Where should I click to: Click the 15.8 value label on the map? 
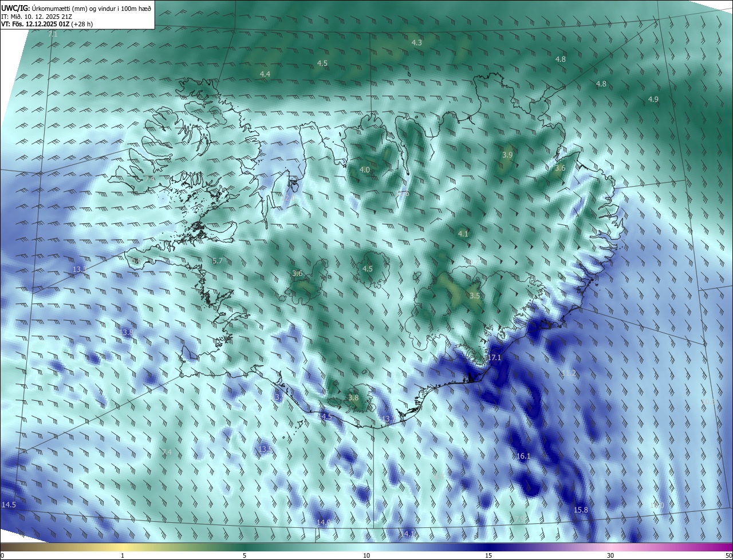[581, 510]
